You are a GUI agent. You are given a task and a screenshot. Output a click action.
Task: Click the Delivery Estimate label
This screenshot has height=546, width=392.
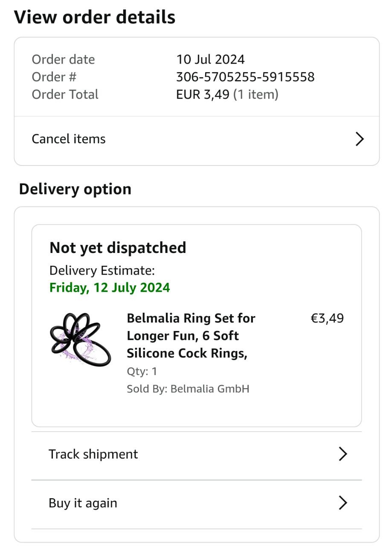pyautogui.click(x=102, y=270)
